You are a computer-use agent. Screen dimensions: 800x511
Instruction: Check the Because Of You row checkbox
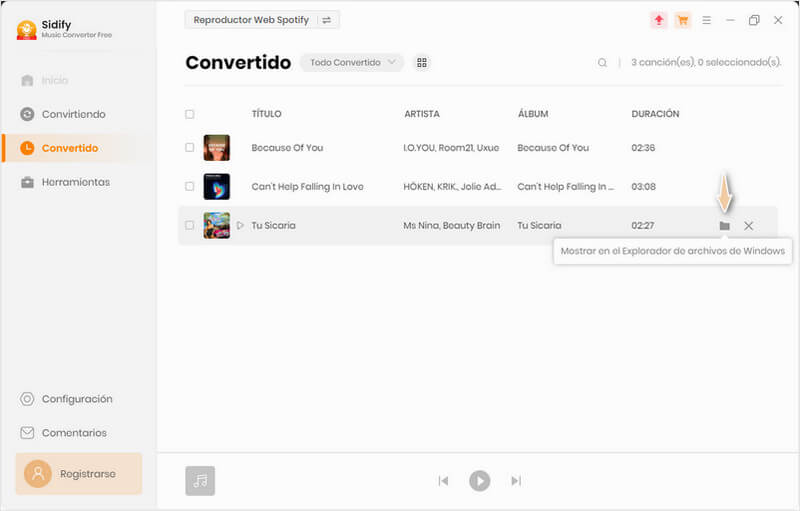(x=190, y=147)
